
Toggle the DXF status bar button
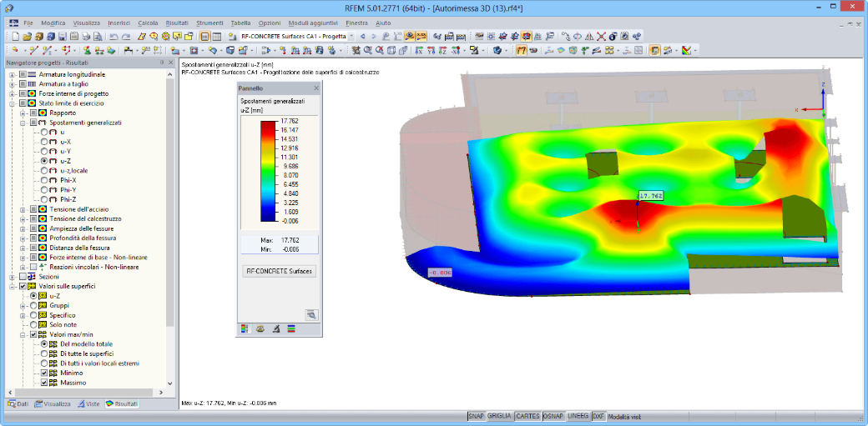598,416
